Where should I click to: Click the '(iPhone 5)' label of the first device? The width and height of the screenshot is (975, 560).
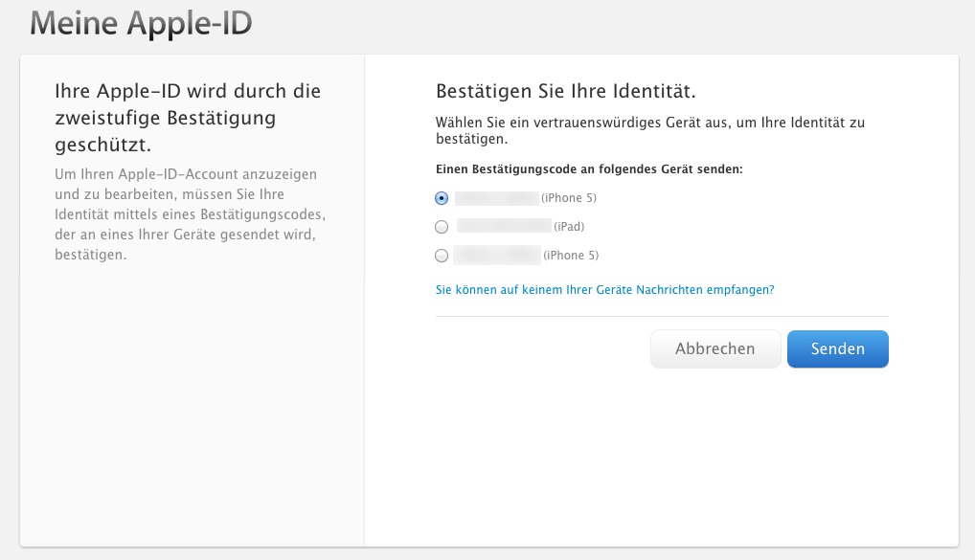569,198
